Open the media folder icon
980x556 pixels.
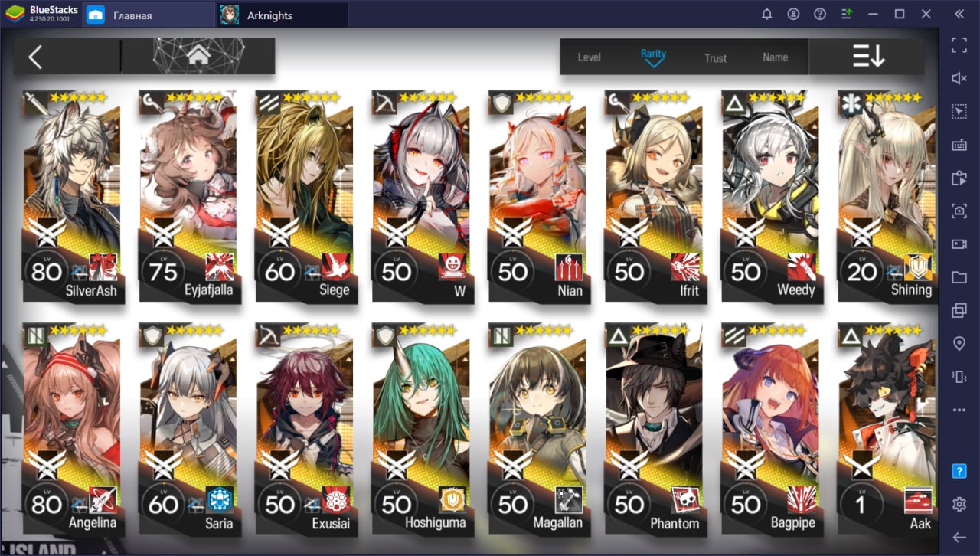tap(959, 277)
